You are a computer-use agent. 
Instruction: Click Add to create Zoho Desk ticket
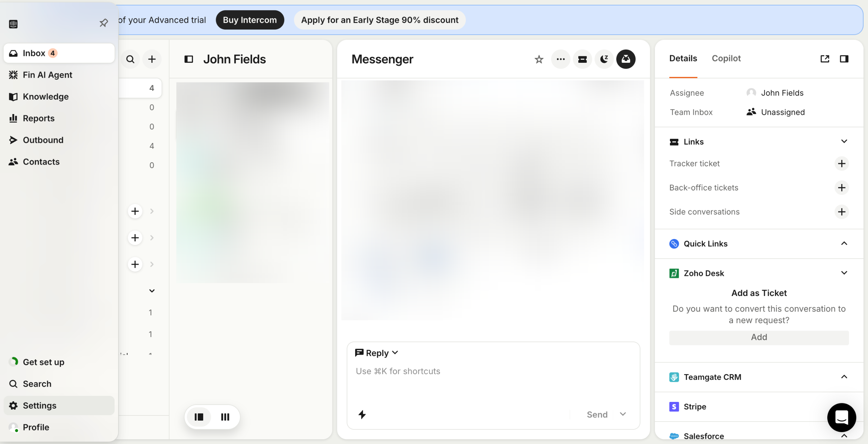(x=758, y=337)
